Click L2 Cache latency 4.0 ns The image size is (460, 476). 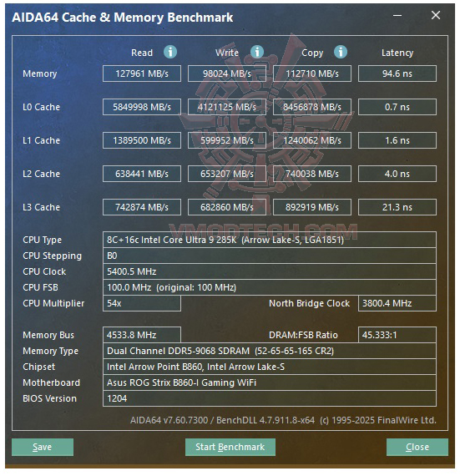click(x=397, y=174)
